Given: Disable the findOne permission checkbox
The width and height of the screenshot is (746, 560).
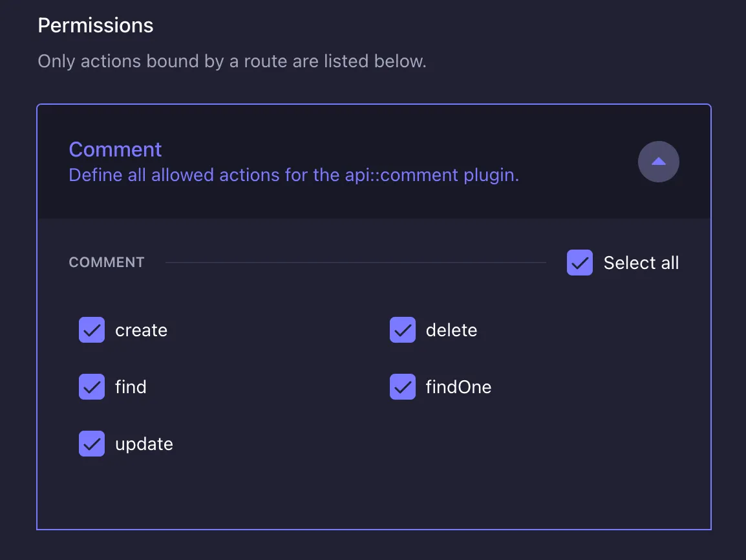Looking at the screenshot, I should [x=402, y=387].
